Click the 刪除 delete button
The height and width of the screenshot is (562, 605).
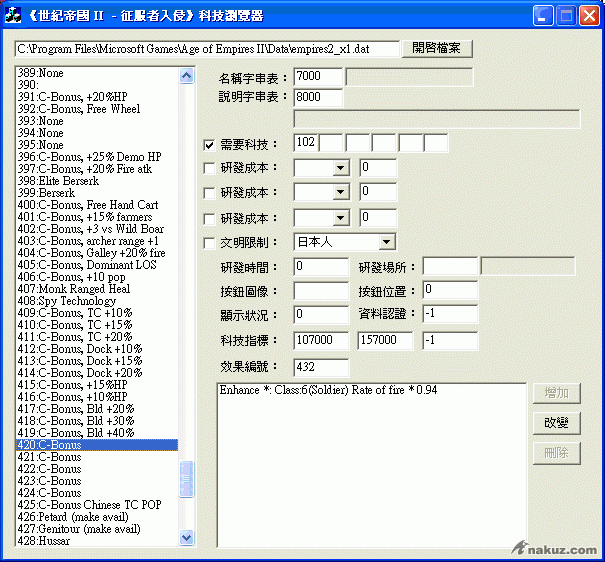pyautogui.click(x=556, y=453)
